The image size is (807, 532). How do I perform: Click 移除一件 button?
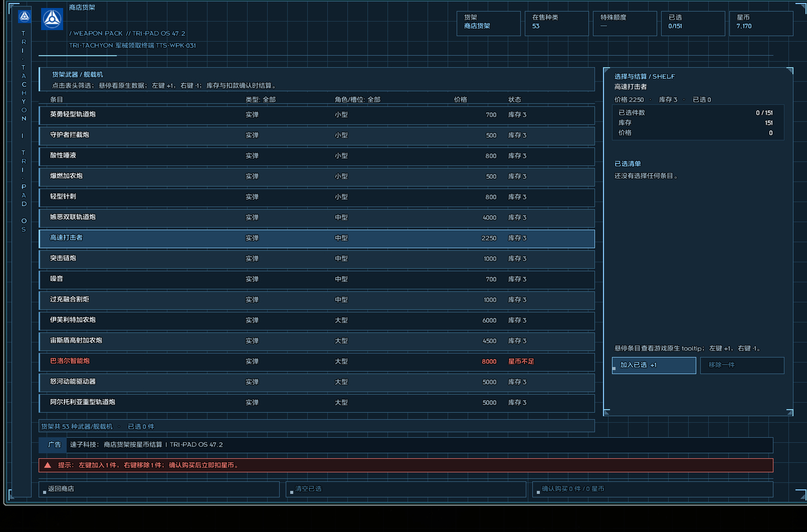(x=742, y=365)
